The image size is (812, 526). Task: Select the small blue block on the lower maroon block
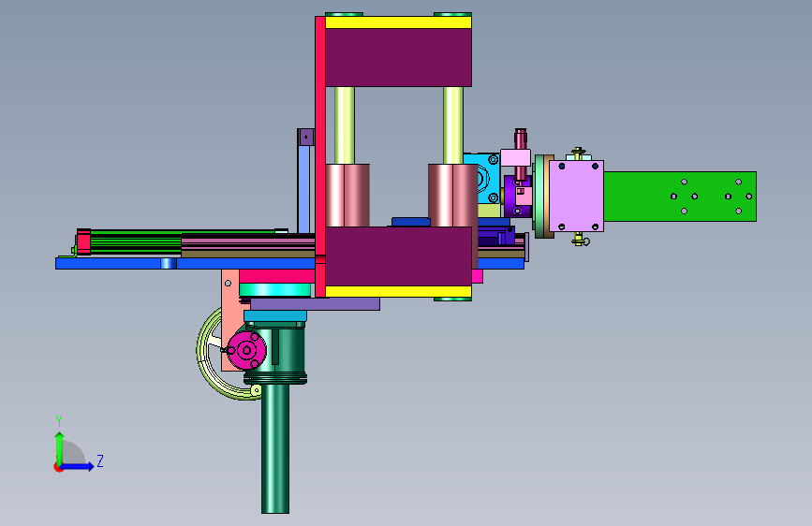(410, 222)
